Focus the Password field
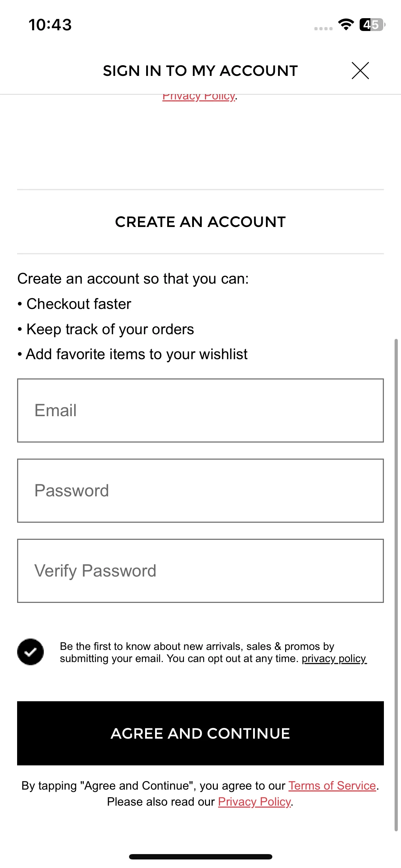 (200, 491)
